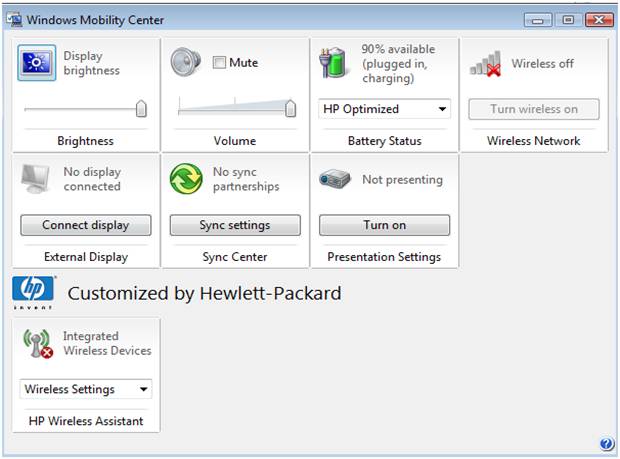
Task: Click the 'HP Wireless Assistant' label
Action: click(x=86, y=421)
